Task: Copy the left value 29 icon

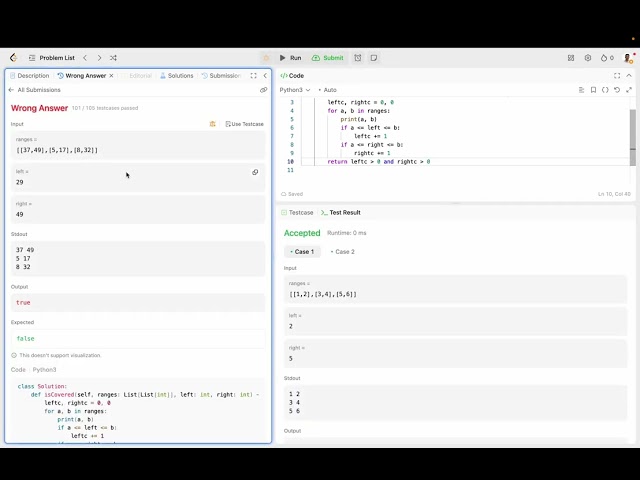Action: click(255, 172)
